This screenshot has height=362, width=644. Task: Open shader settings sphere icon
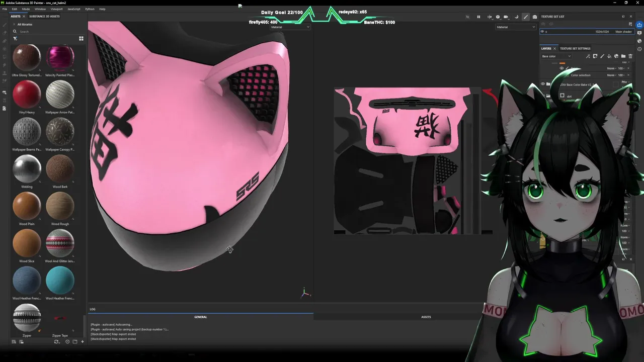[x=639, y=41]
